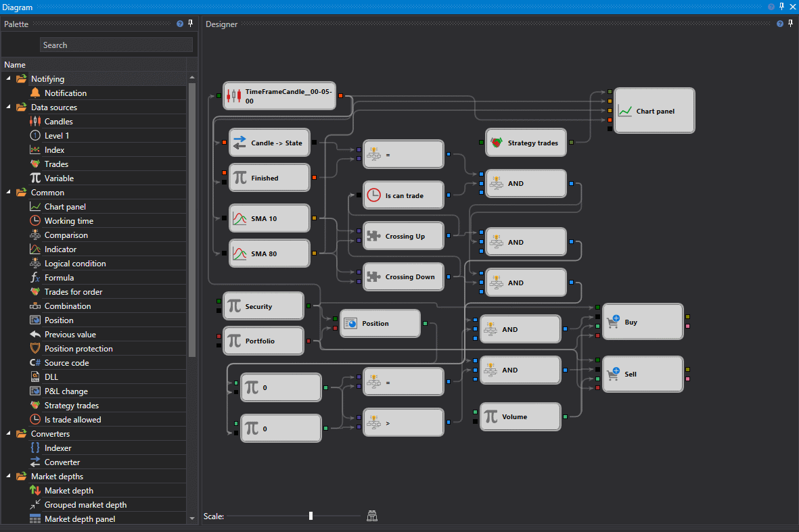The width and height of the screenshot is (799, 532).
Task: Click the auto-fit scale icon beside slider
Action: tap(373, 516)
